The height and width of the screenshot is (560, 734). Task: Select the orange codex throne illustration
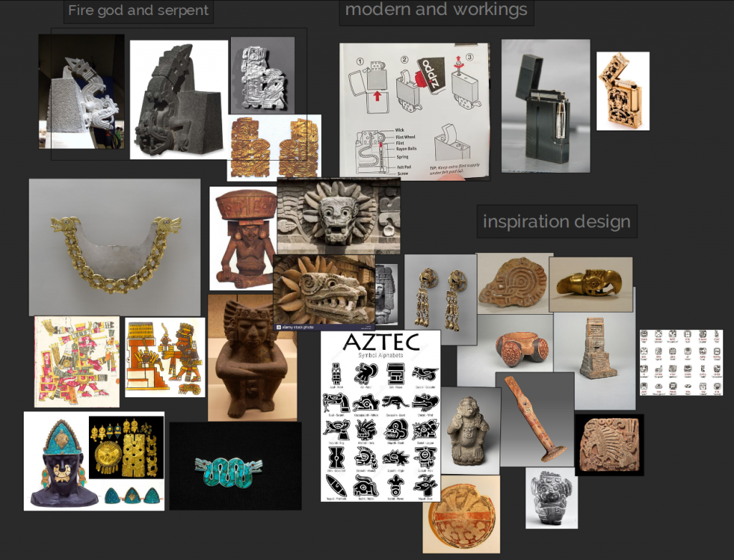165,358
